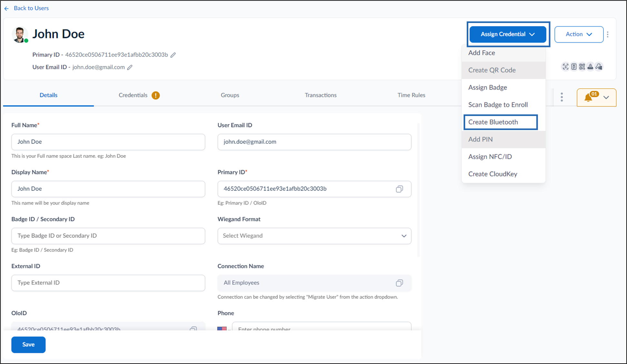Click the External ID input field
Image resolution: width=627 pixels, height=364 pixels.
tap(108, 283)
